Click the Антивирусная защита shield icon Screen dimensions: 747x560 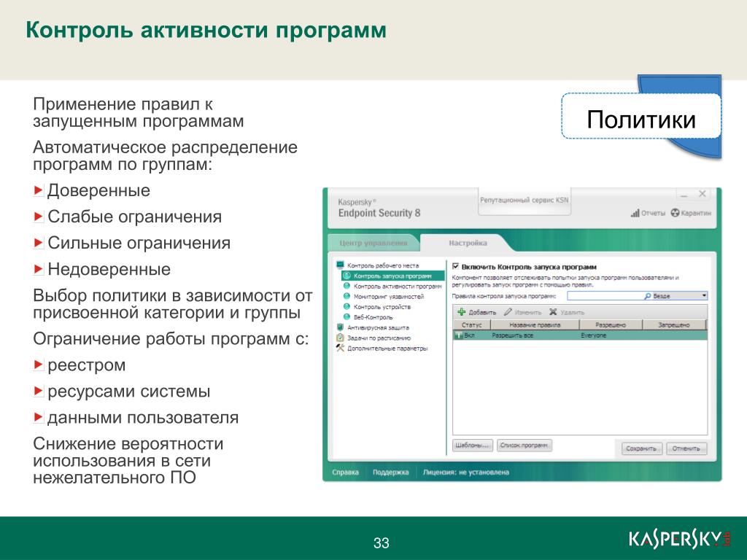340,327
